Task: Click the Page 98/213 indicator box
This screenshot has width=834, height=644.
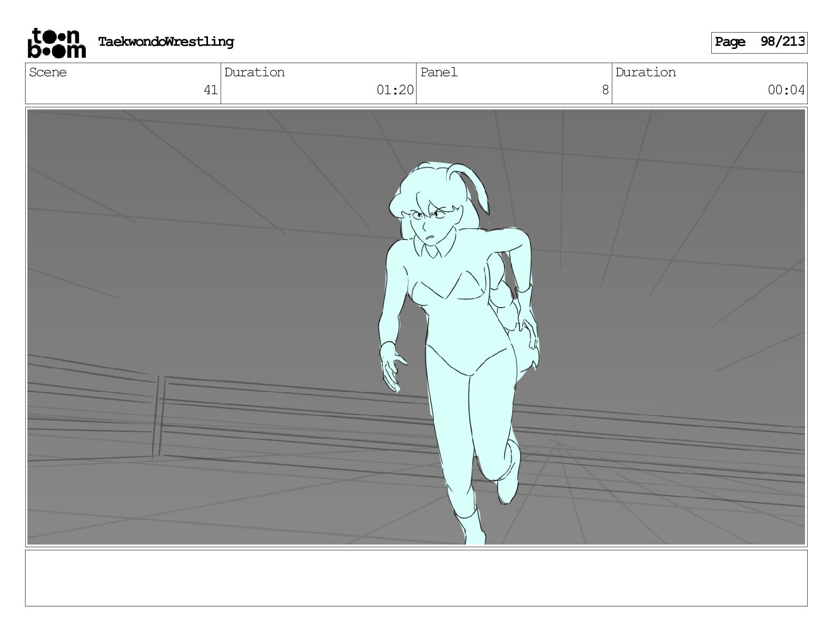Action: pos(759,42)
